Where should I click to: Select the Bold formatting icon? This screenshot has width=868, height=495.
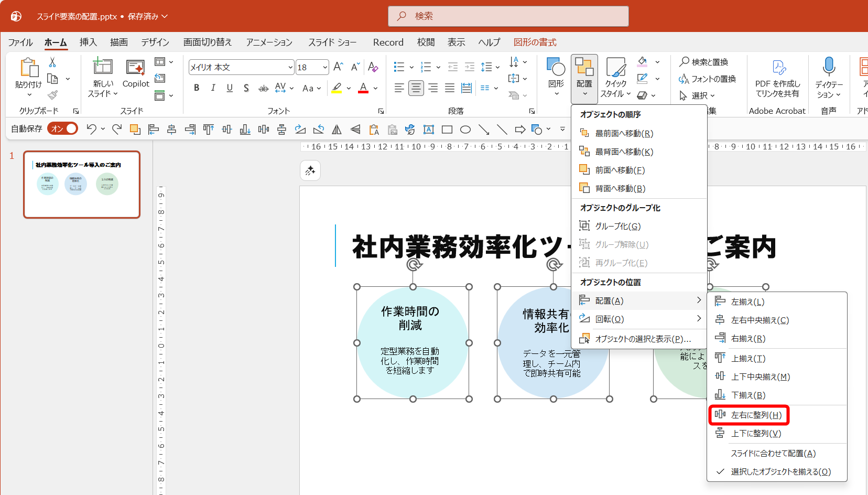(196, 88)
